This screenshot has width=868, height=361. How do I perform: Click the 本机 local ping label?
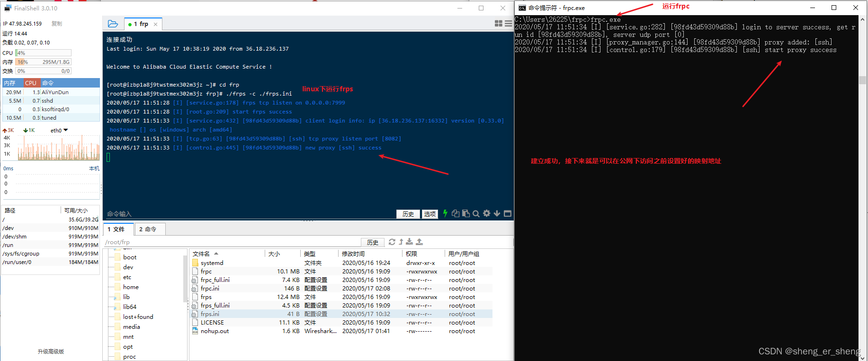coord(94,168)
